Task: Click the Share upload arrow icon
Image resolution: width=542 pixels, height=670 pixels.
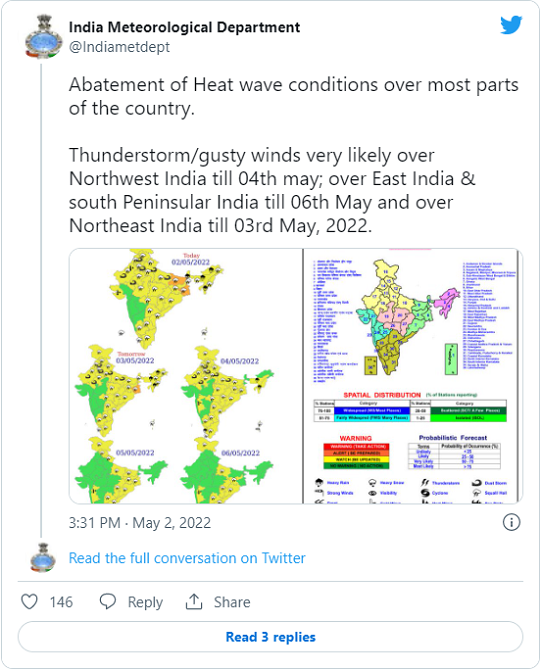Action: click(194, 602)
